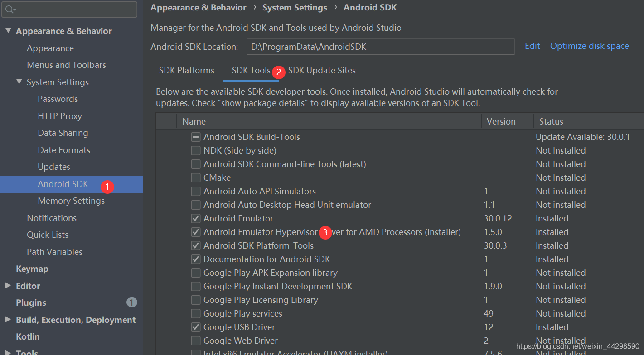Click the Name column header

[329, 121]
